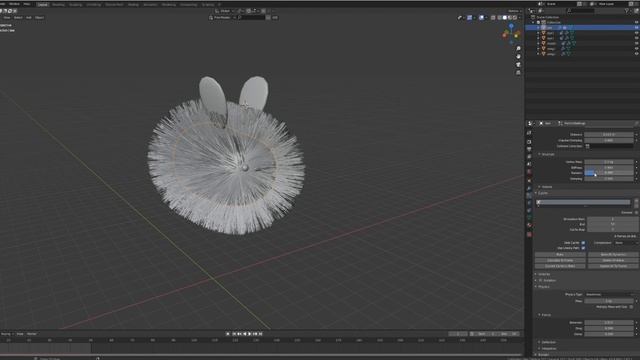Screen dimensions: 640x360
Task: Select material preview shading
Action: pos(510,18)
